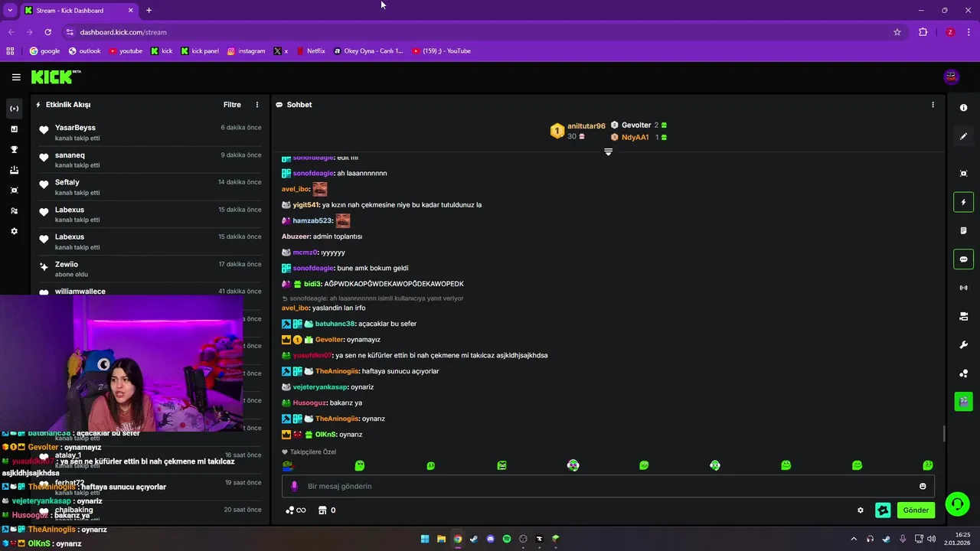This screenshot has height=551, width=980.
Task: Bookmark this page with the star icon
Action: point(897,32)
